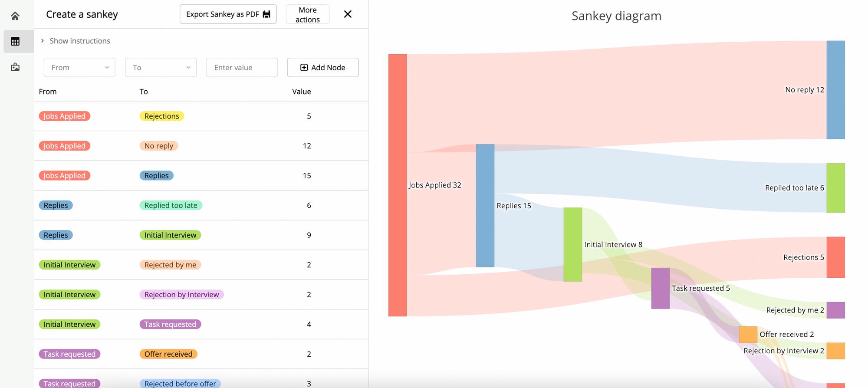Screen dimensions: 868x388
Task: Open the home icon in sidebar
Action: point(15,16)
